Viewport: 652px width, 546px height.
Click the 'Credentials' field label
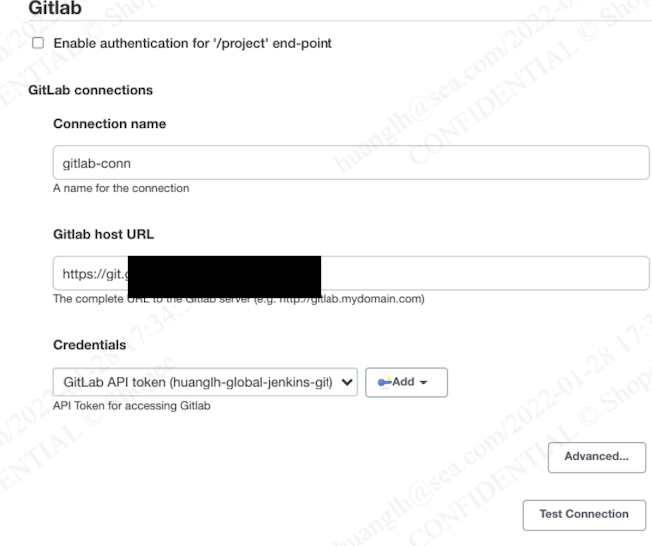[x=89, y=344]
